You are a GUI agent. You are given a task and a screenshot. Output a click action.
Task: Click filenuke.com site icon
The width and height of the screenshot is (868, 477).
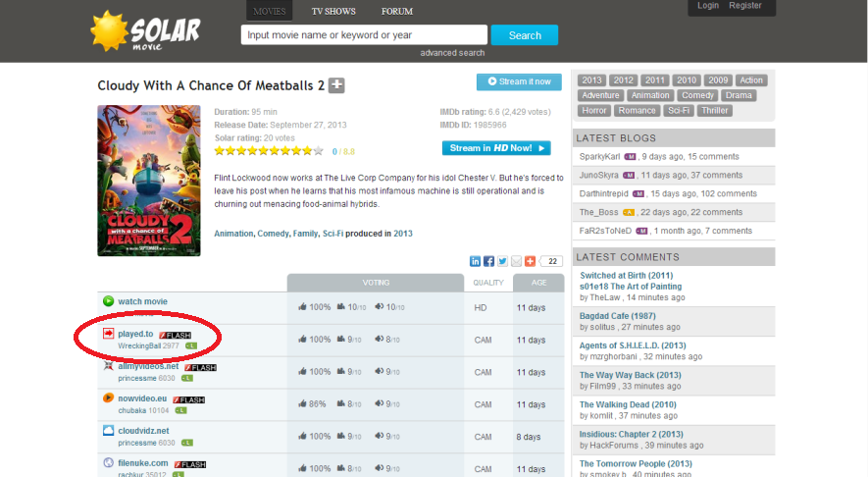click(109, 462)
